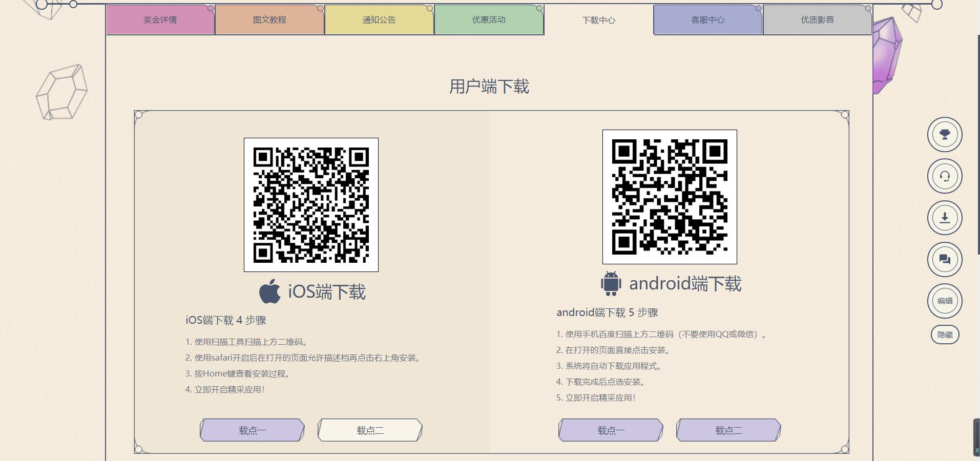Click android step 5 立即开启精采应用
980x461 pixels.
coord(596,398)
